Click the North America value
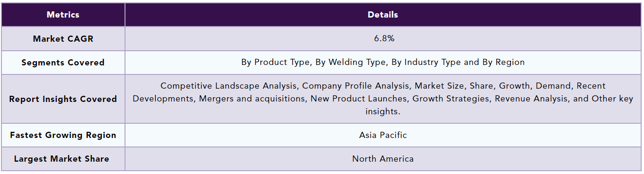The image size is (644, 174). tap(383, 159)
